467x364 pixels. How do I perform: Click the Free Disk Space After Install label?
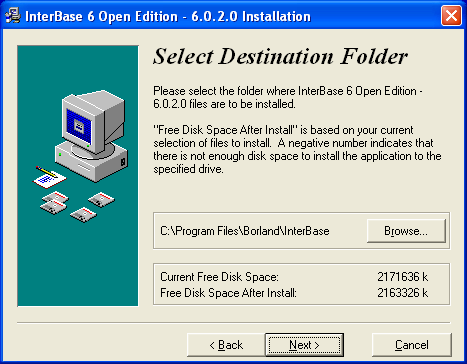(x=228, y=293)
